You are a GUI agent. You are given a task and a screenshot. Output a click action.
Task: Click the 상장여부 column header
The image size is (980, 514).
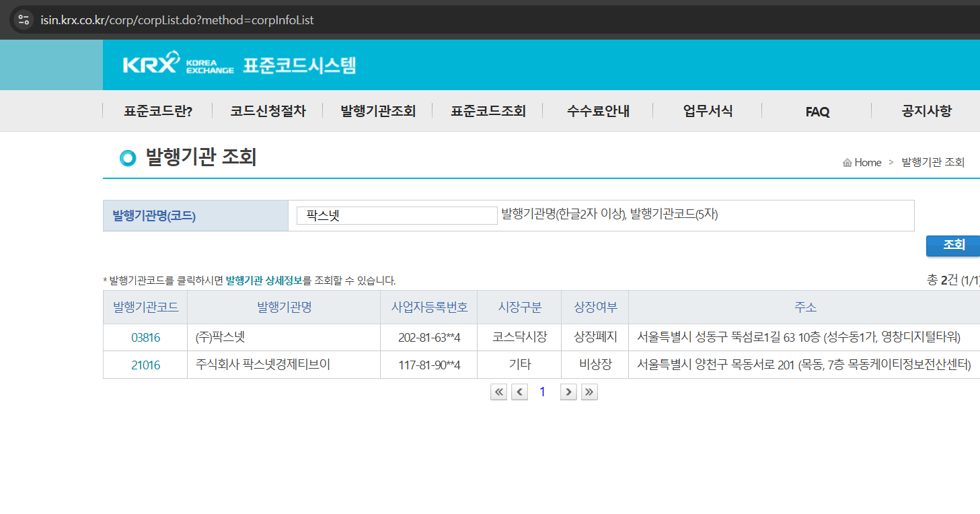click(x=595, y=307)
